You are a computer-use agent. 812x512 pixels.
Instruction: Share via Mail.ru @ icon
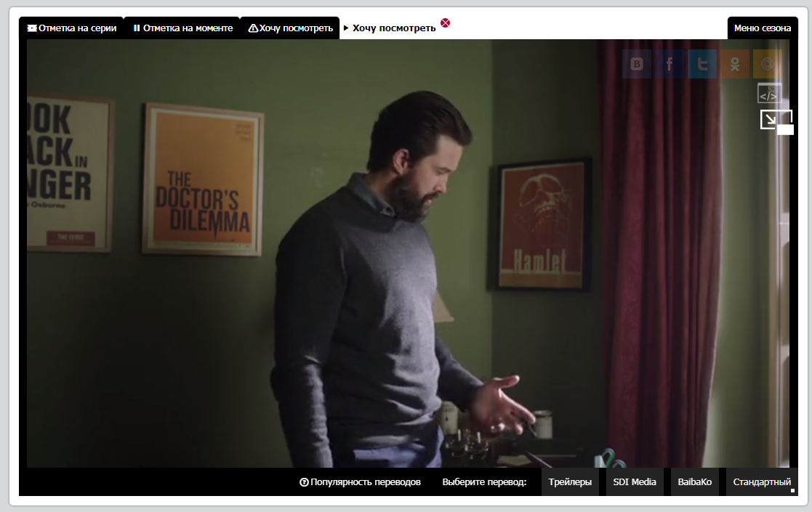tap(768, 64)
